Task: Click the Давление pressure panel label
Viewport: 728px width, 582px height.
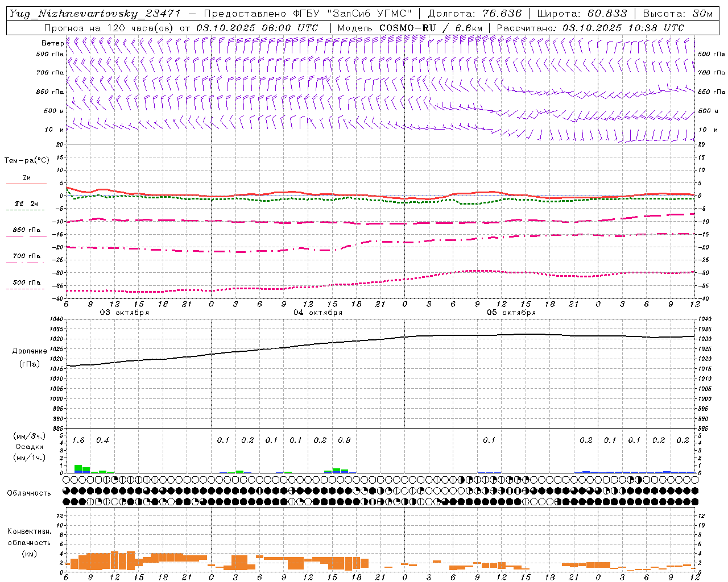Action: 30,351
